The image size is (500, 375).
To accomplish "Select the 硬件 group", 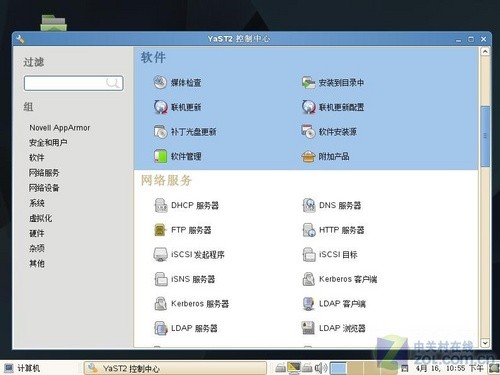I will pos(37,233).
